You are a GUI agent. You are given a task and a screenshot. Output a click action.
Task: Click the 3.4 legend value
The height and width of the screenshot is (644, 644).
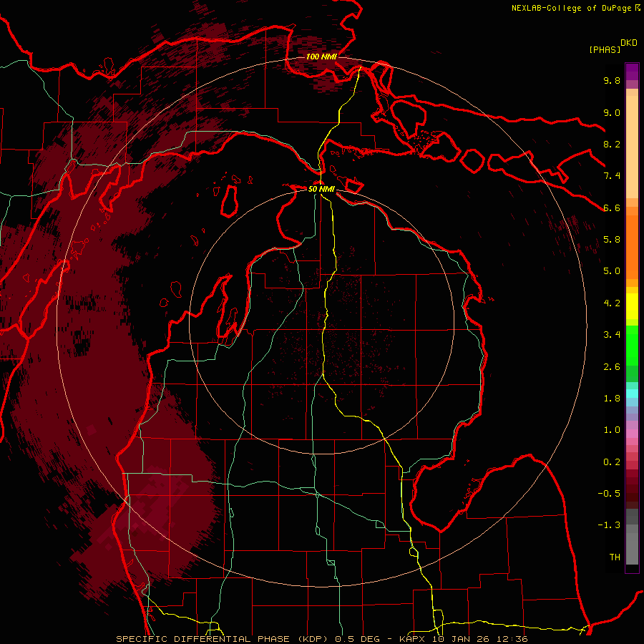pyautogui.click(x=612, y=335)
